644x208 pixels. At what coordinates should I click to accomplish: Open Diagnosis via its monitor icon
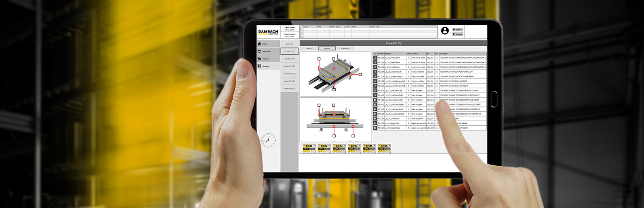[x=260, y=51]
